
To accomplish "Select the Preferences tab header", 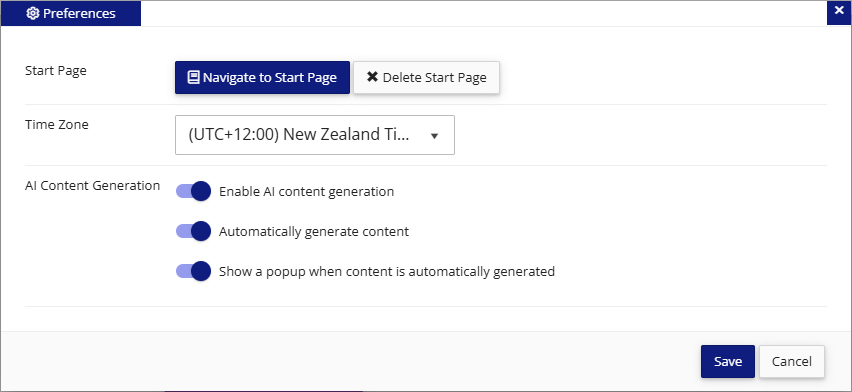I will pyautogui.click(x=71, y=13).
